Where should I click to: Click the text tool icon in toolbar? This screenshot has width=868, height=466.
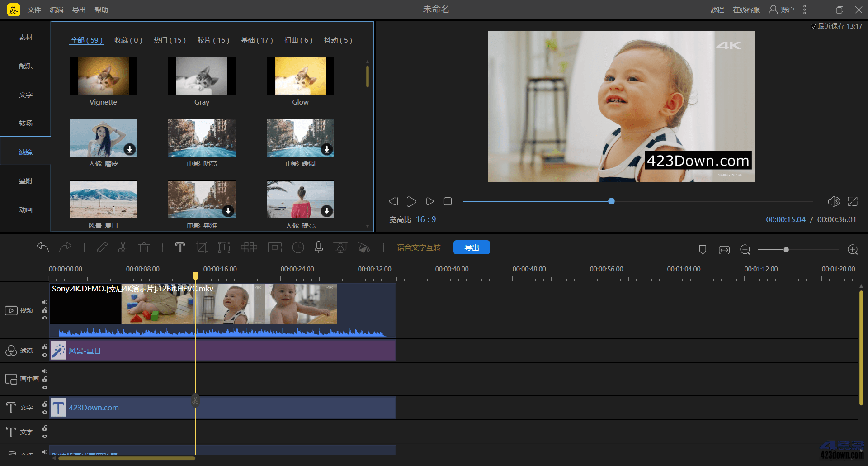point(180,247)
